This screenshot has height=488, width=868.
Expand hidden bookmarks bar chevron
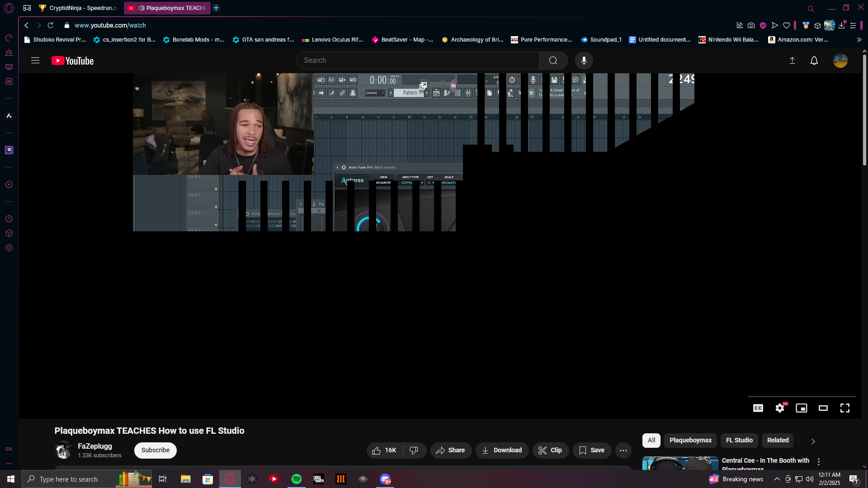[x=859, y=40]
